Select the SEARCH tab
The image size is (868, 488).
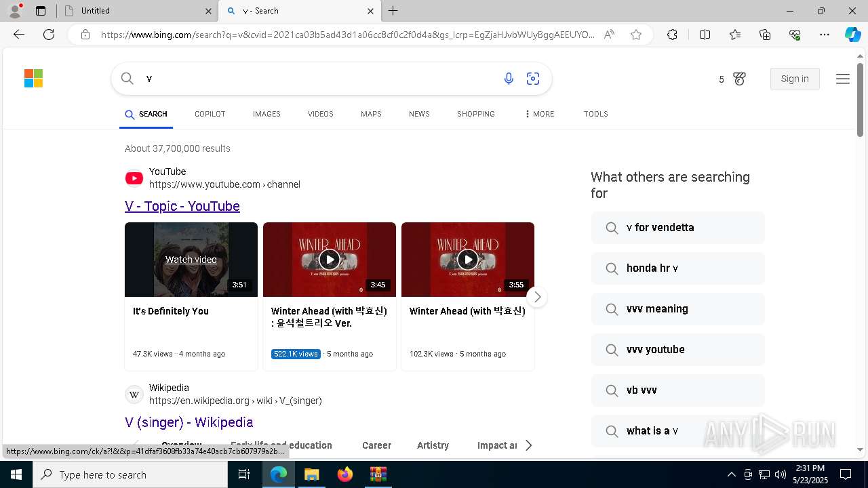(146, 114)
